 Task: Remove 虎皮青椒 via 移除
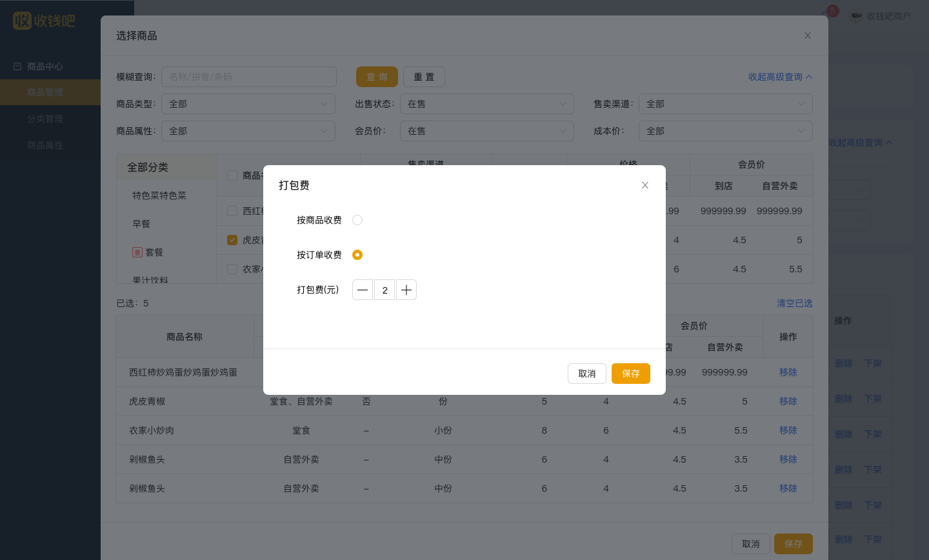pos(788,401)
